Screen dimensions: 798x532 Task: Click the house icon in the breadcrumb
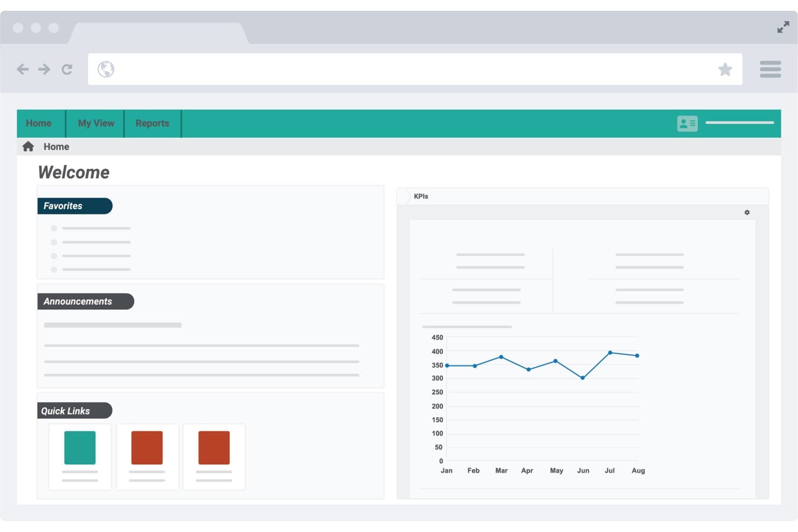click(x=28, y=147)
